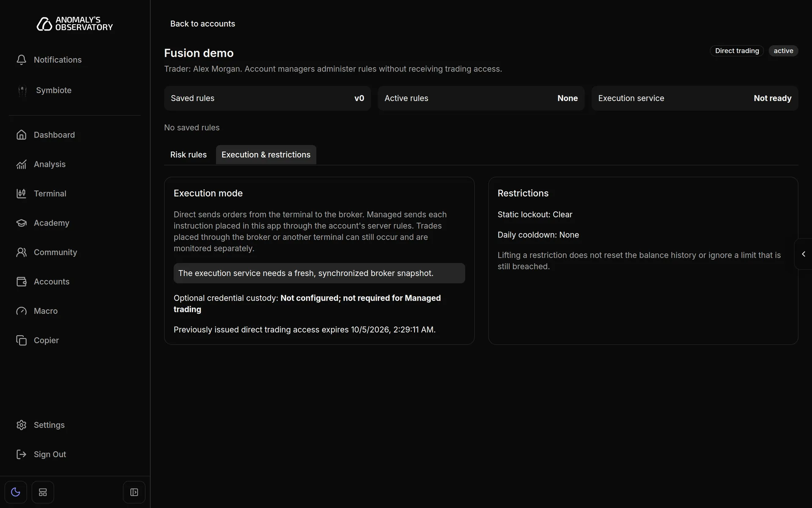Click Execution service Not ready card
Screen dimensions: 812x508
(x=694, y=98)
